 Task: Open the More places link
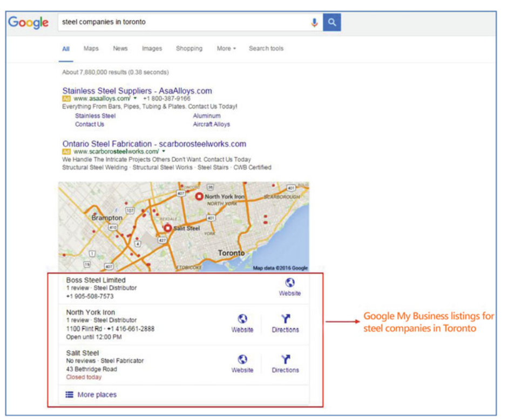(97, 395)
